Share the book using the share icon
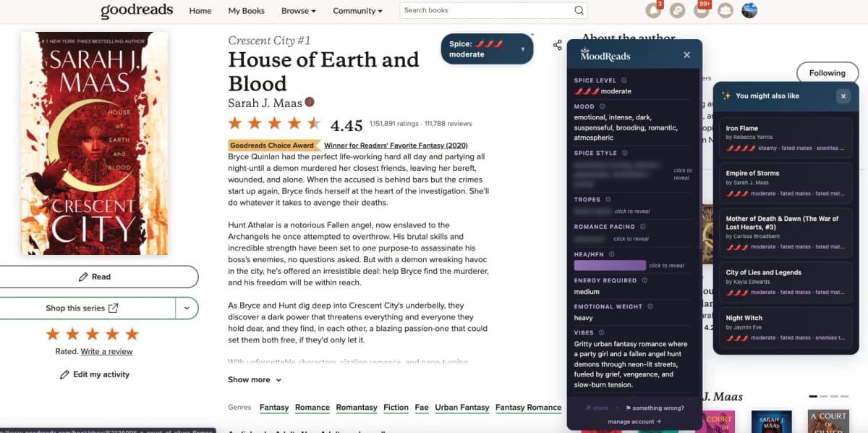The width and height of the screenshot is (868, 433). point(557,44)
